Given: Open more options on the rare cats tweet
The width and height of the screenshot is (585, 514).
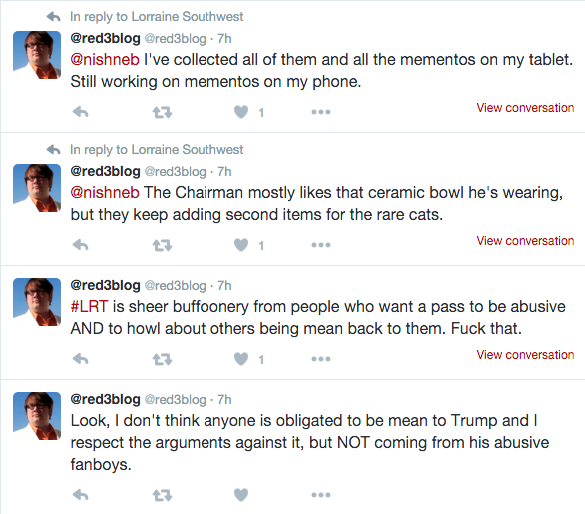Looking at the screenshot, I should pyautogui.click(x=321, y=245).
